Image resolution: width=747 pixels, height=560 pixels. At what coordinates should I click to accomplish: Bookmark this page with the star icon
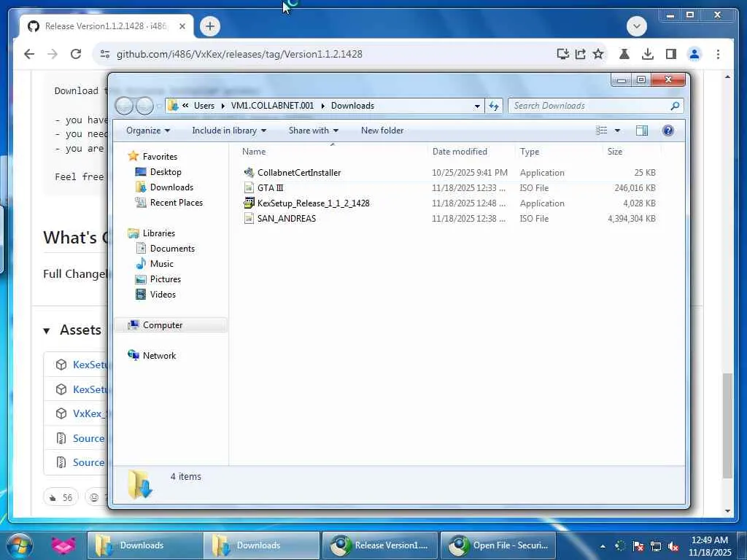click(x=598, y=54)
